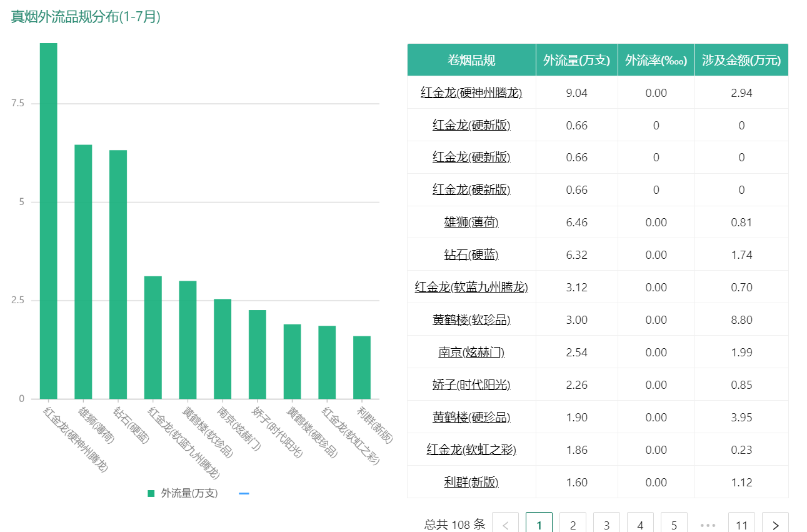
Task: Click the 钻石(硬蓝) bar in chart
Action: pyautogui.click(x=118, y=274)
